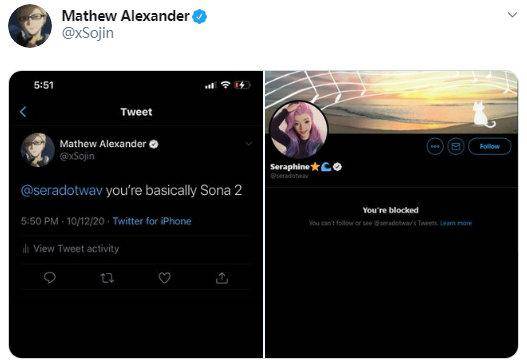The height and width of the screenshot is (363, 527).
Task: Tap the retweet arrows icon
Action: [107, 278]
